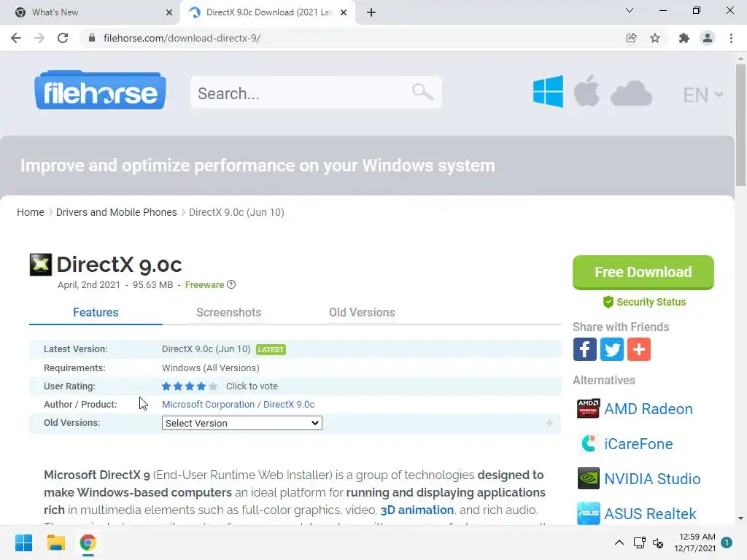Reload the page

63,38
